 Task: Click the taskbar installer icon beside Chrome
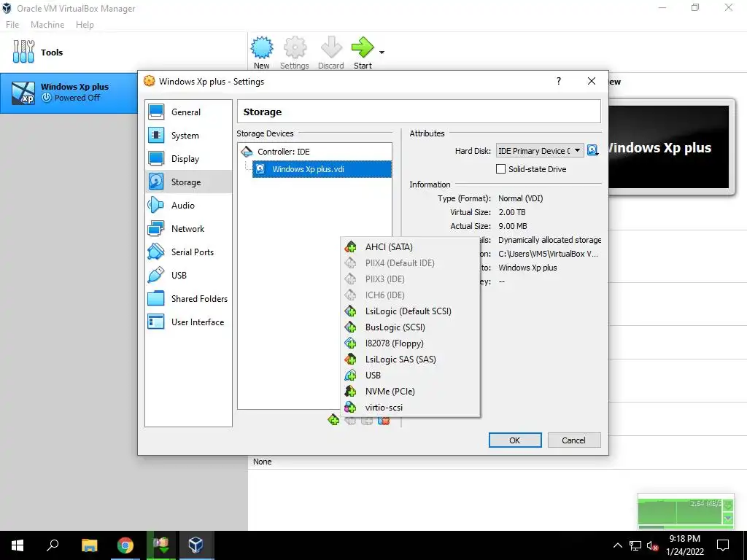tap(161, 545)
